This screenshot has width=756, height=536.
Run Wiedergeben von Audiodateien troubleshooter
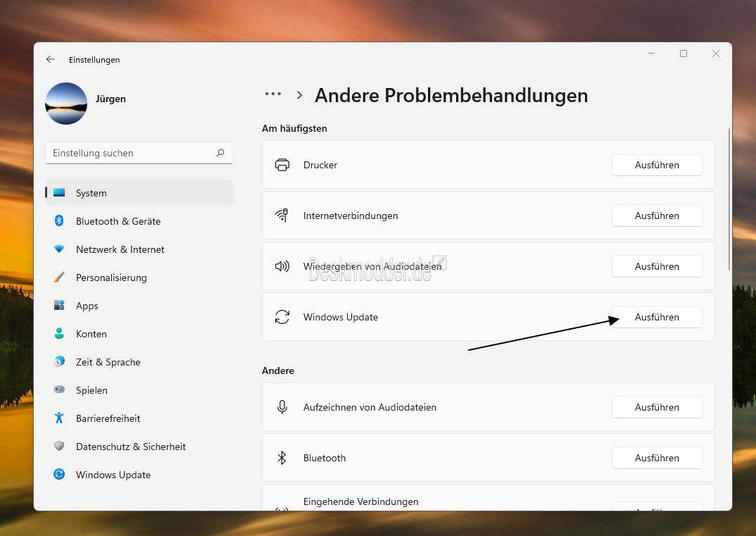pyautogui.click(x=657, y=266)
